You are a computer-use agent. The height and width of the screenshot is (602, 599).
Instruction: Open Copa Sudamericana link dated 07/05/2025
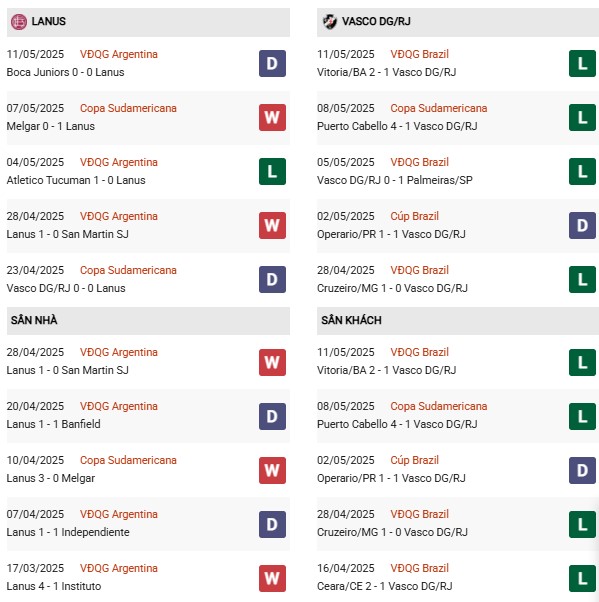tap(128, 108)
